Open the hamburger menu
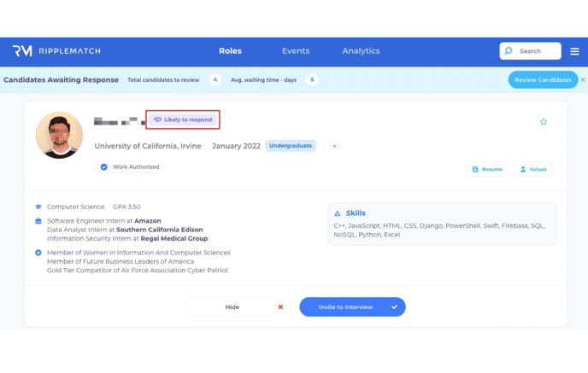 574,51
